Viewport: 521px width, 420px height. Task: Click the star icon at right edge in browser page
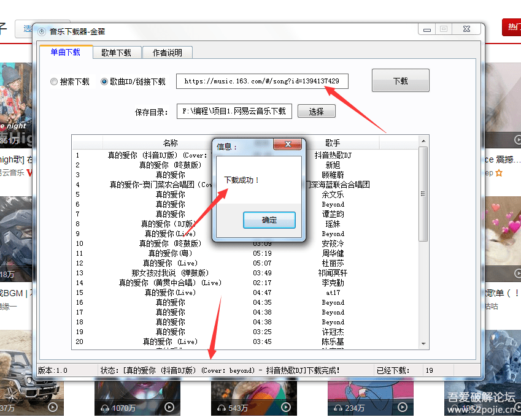coord(499,173)
